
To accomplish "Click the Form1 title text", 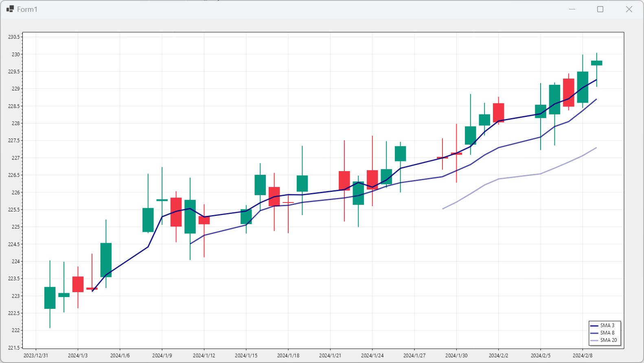I will [27, 9].
